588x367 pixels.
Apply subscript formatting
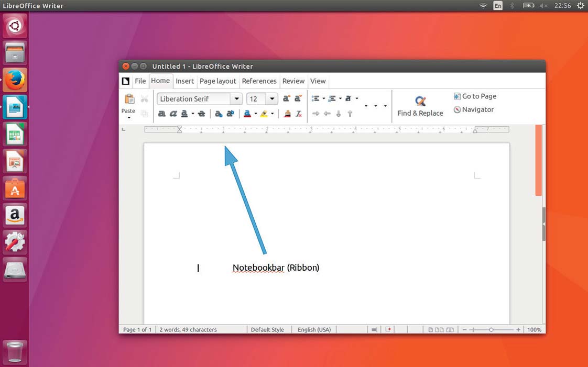click(x=219, y=114)
